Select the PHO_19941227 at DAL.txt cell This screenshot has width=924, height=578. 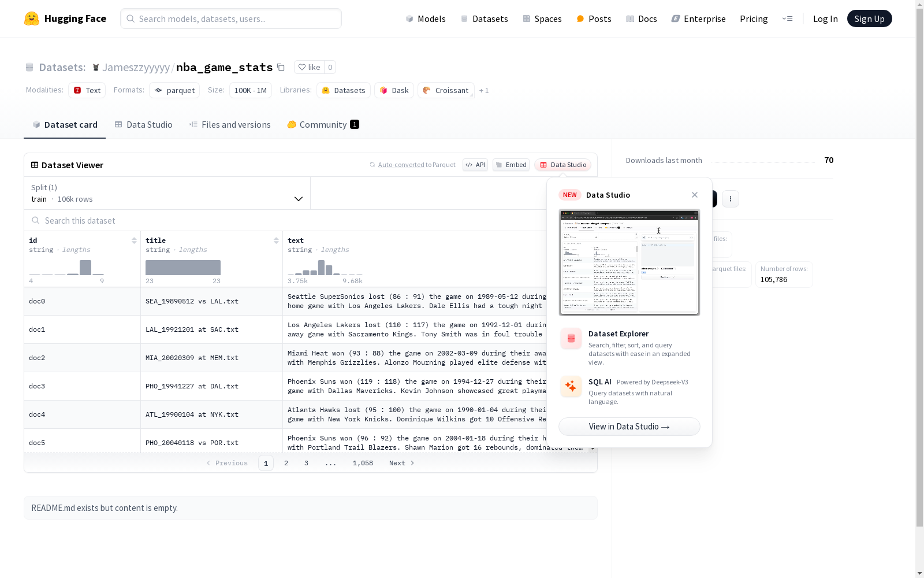pos(211,386)
